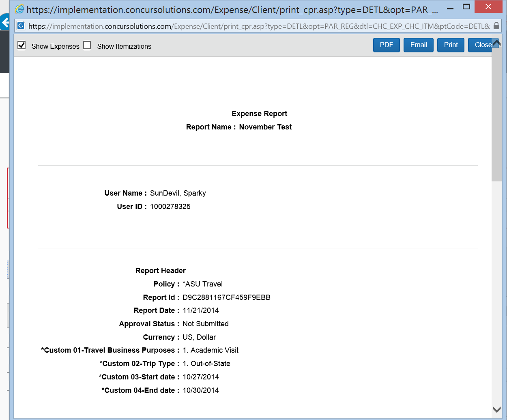Click the currency value US, Dollar
Image resolution: width=507 pixels, height=420 pixels.
pyautogui.click(x=199, y=337)
